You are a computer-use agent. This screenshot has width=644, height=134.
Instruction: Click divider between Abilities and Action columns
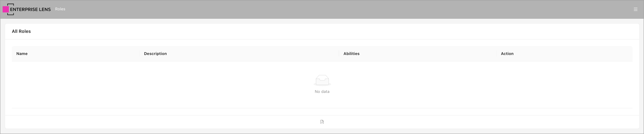(496, 53)
